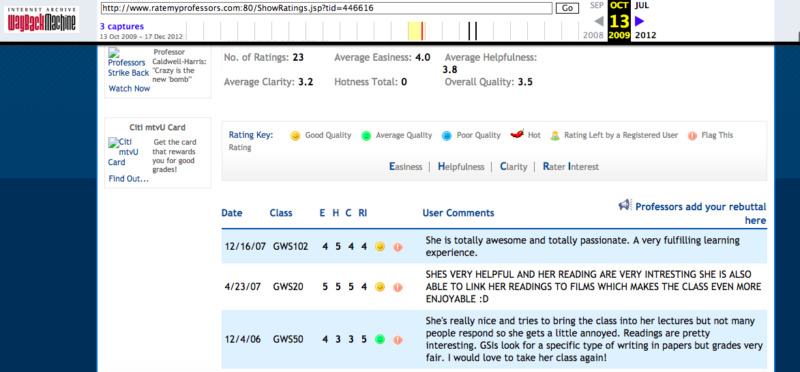Open Professors add your rebuttal here link
Viewport: 800px width, 372px height.
701,213
